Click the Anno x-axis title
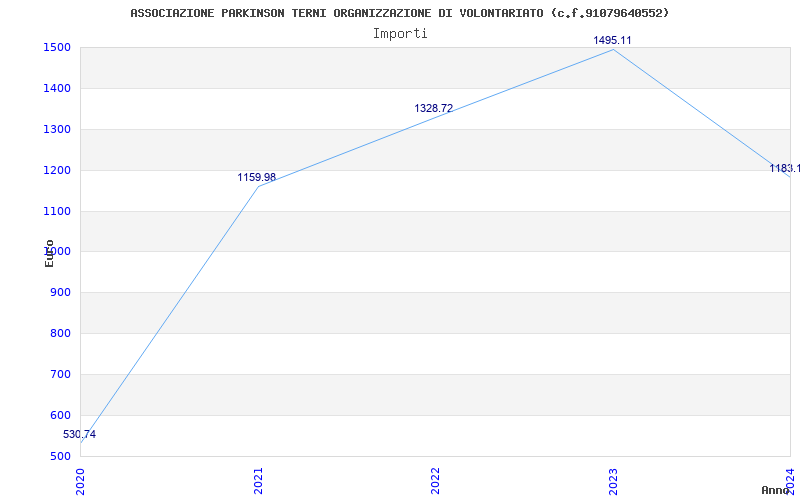 pos(775,490)
